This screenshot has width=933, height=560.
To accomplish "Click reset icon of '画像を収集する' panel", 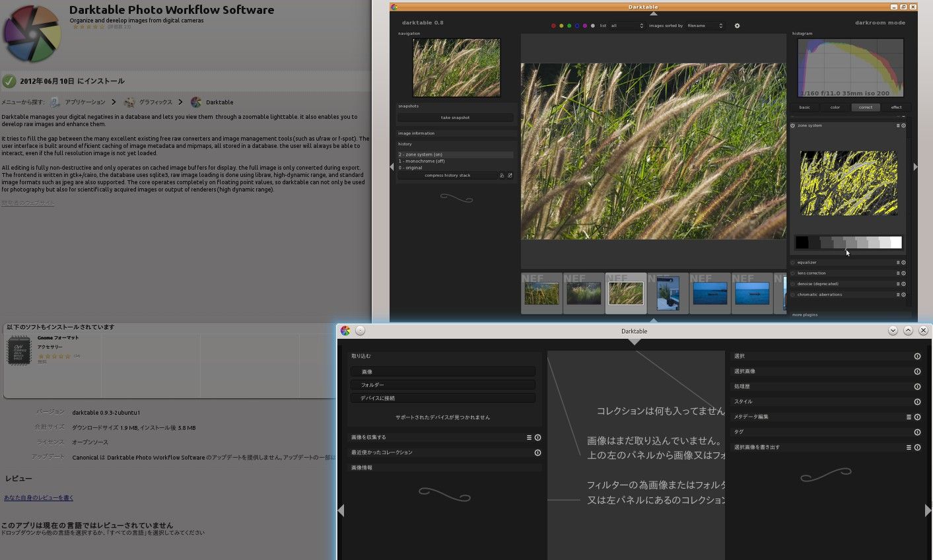I will tap(537, 437).
